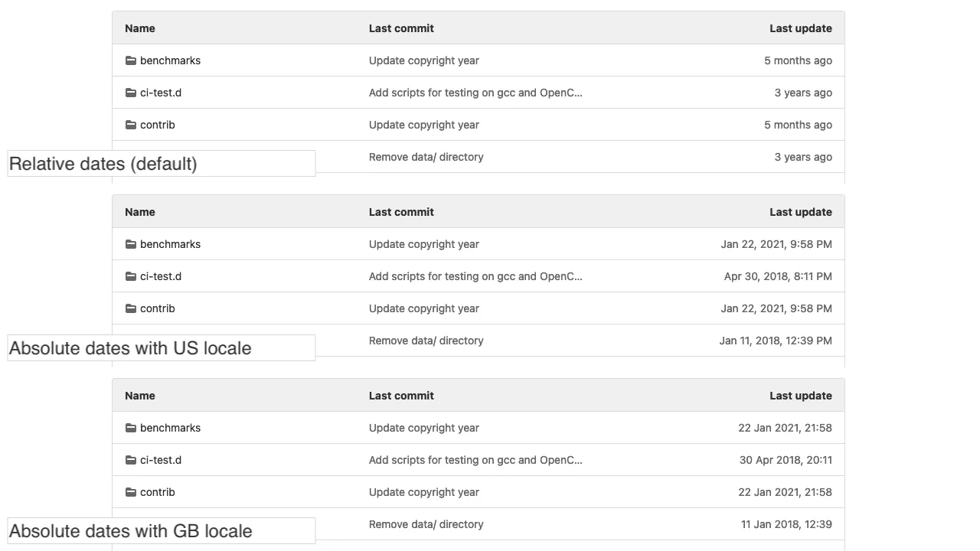Click the ci-test.d folder icon in the GB locale table

(x=130, y=460)
